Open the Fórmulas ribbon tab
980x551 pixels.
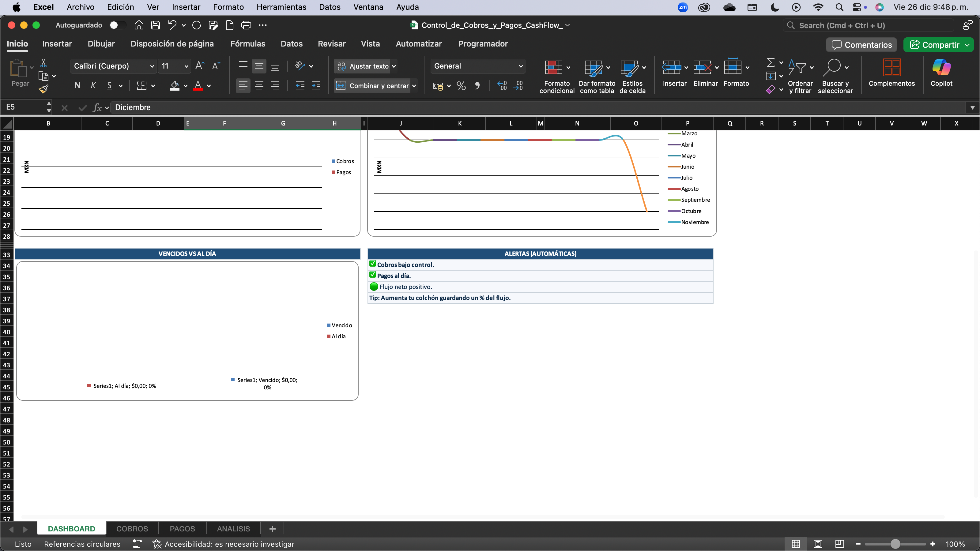248,44
